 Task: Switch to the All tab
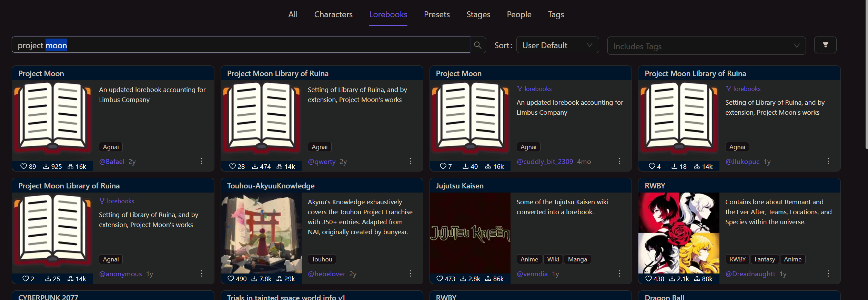[x=293, y=14]
